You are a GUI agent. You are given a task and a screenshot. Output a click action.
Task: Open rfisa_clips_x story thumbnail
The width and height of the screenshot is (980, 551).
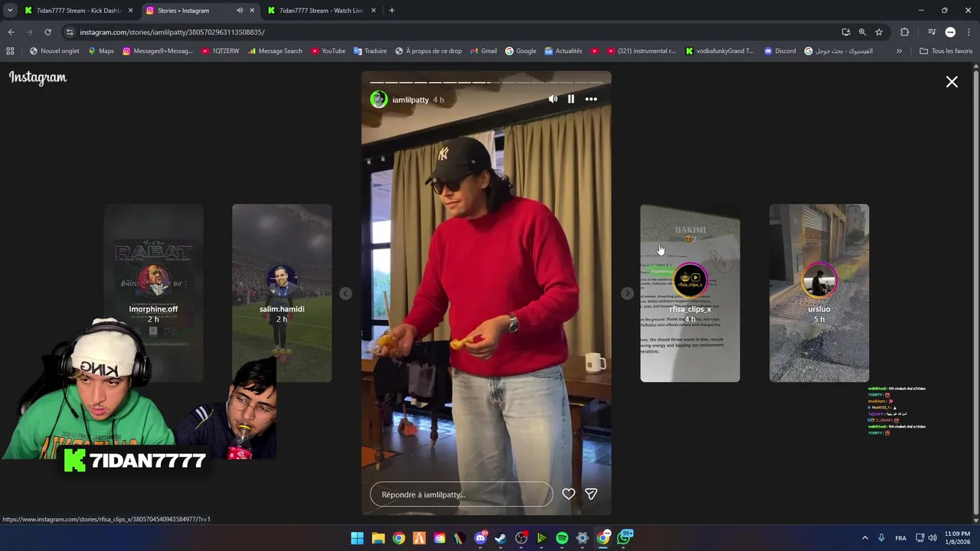click(x=690, y=293)
